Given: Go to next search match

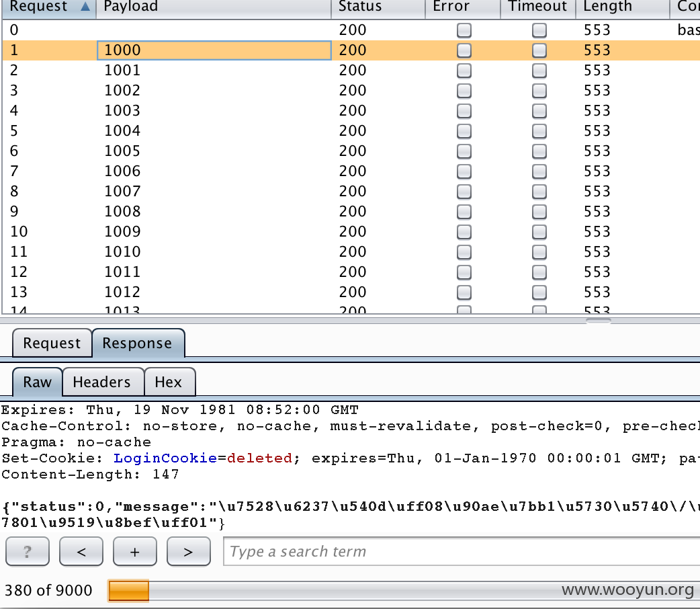Looking at the screenshot, I should tap(188, 551).
